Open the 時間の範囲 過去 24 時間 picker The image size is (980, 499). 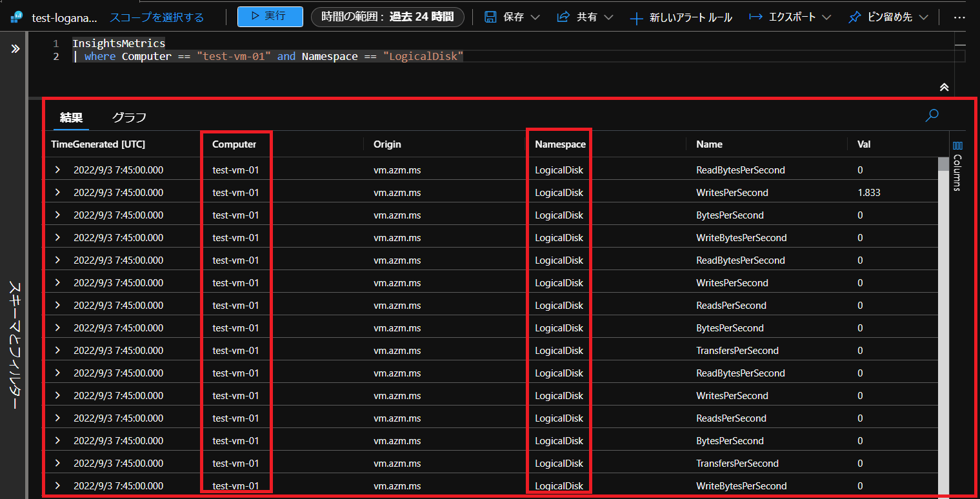tap(387, 17)
